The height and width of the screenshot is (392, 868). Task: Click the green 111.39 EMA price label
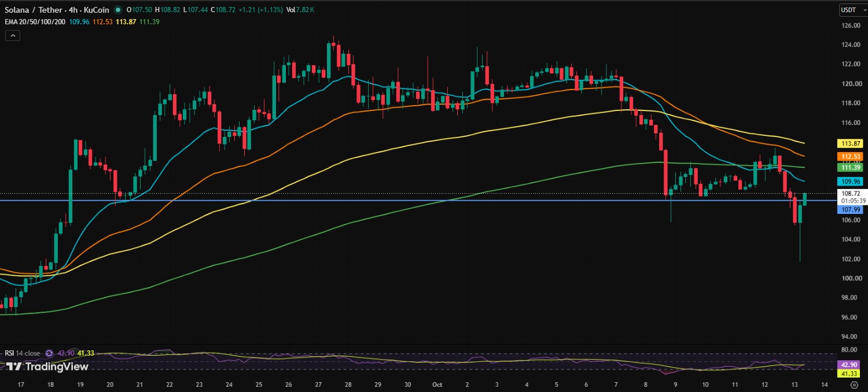(x=849, y=167)
